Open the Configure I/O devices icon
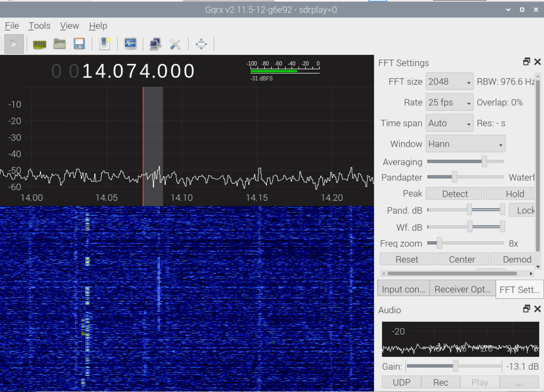 click(x=39, y=44)
